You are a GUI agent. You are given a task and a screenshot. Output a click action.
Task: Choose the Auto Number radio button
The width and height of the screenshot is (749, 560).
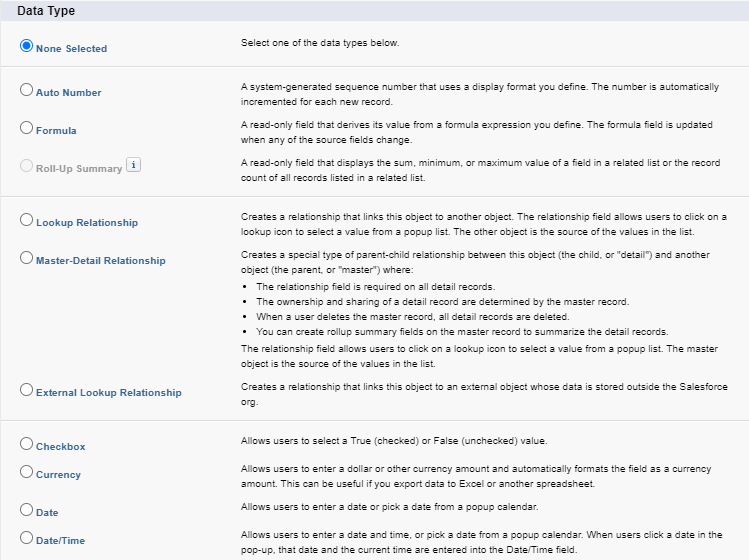[x=26, y=90]
